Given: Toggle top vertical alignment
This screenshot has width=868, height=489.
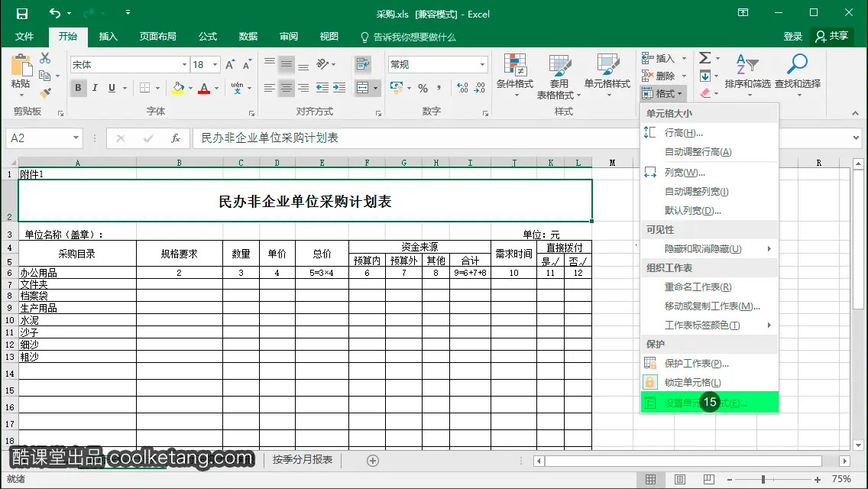Looking at the screenshot, I should 270,63.
